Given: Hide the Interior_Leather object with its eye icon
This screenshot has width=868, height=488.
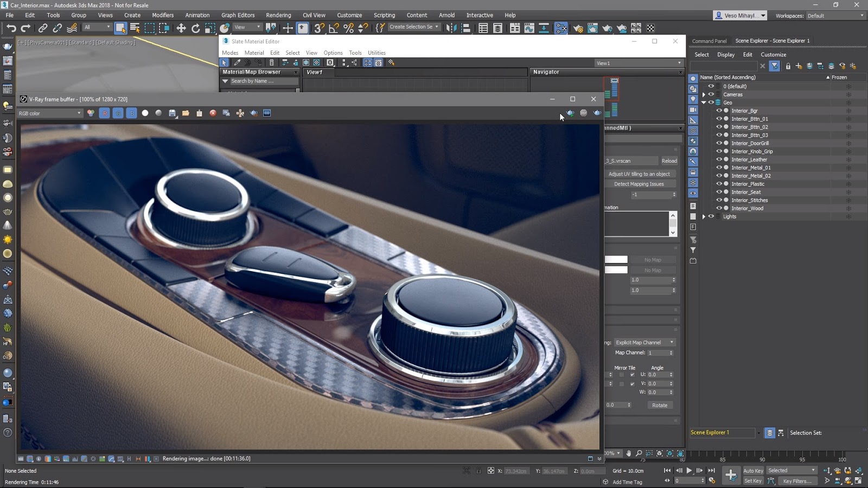Looking at the screenshot, I should pos(719,159).
